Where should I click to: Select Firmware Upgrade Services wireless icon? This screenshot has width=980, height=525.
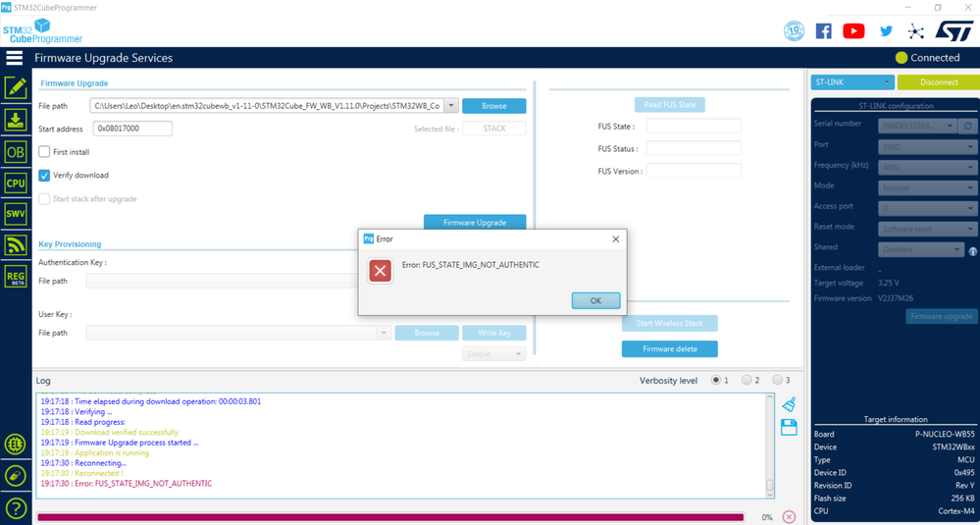(x=15, y=244)
